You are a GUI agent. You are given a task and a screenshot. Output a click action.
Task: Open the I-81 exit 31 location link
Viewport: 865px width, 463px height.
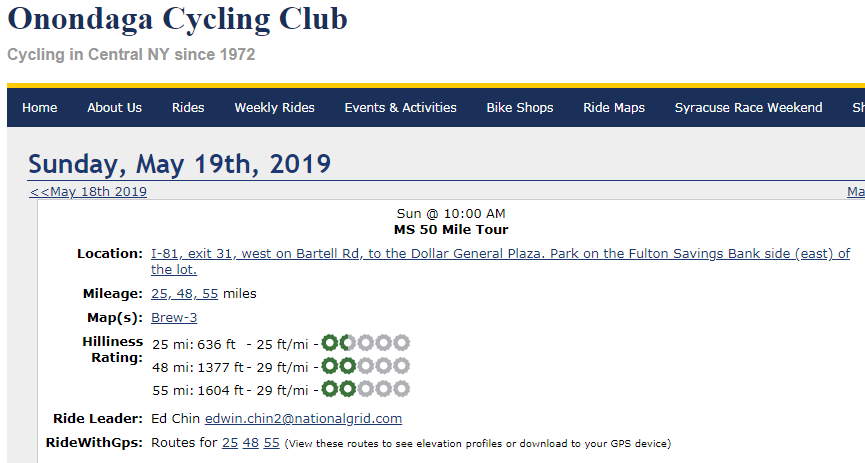pyautogui.click(x=500, y=254)
